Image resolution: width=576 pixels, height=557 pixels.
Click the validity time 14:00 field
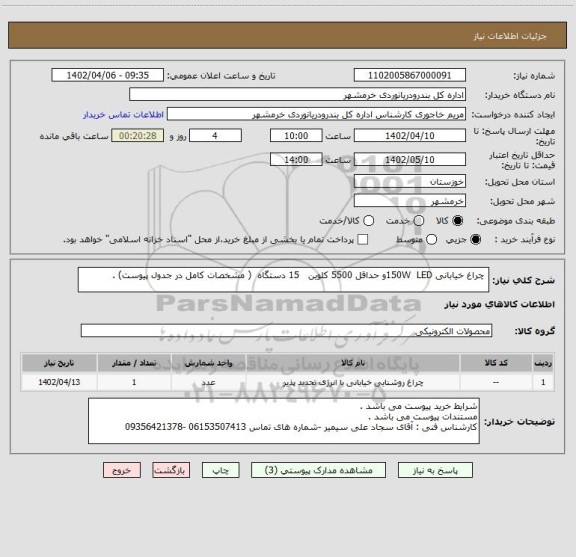coord(296,159)
